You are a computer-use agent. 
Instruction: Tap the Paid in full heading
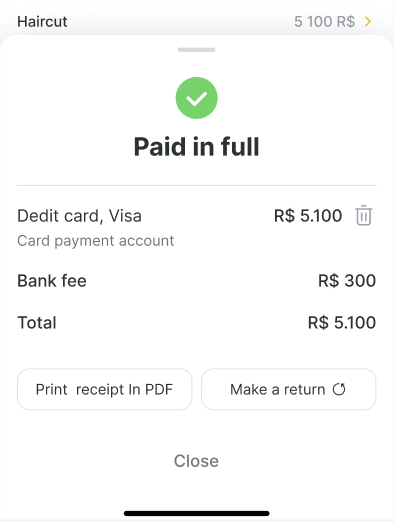tap(197, 147)
